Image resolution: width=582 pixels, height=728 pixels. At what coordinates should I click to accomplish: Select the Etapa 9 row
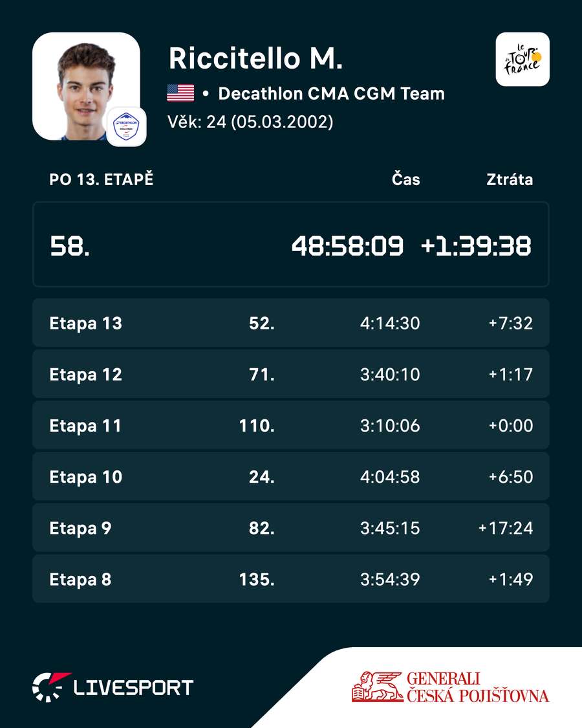click(x=291, y=528)
